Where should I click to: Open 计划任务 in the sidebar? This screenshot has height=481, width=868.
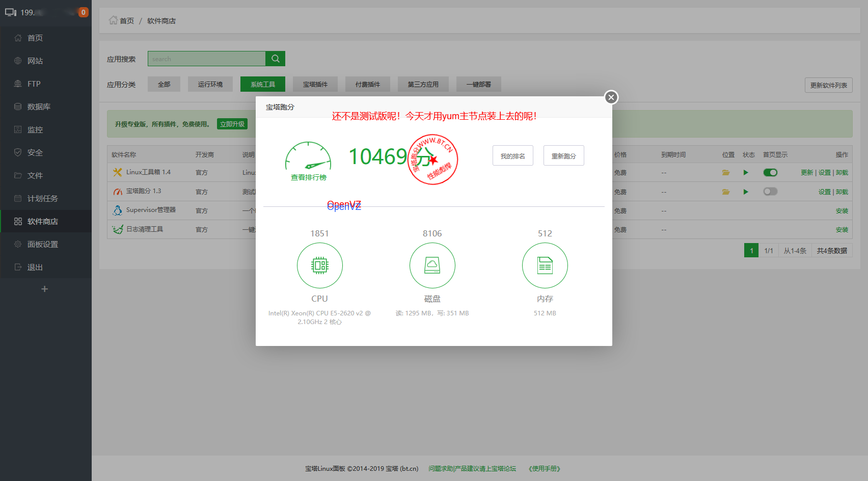pyautogui.click(x=46, y=198)
